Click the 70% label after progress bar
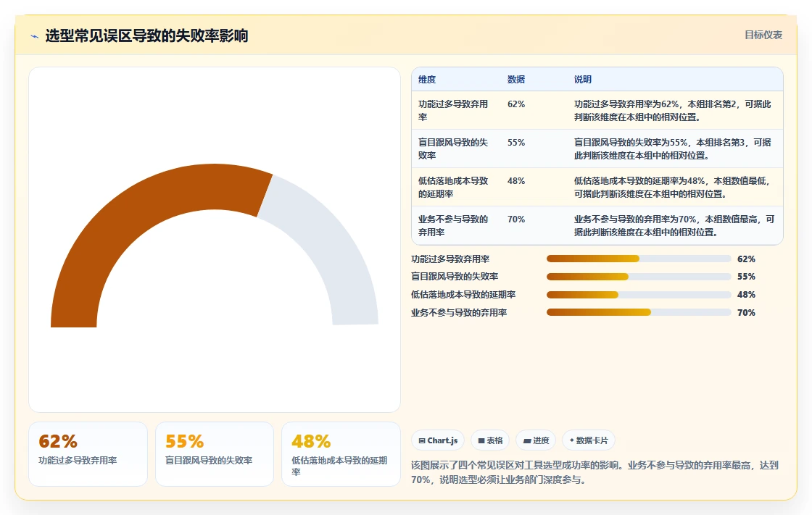 (x=746, y=313)
